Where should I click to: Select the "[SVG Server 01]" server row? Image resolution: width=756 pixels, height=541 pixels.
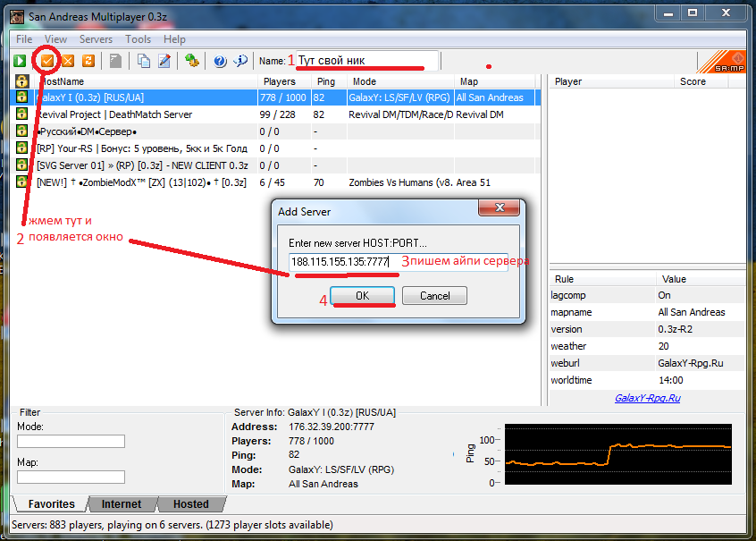pyautogui.click(x=275, y=165)
